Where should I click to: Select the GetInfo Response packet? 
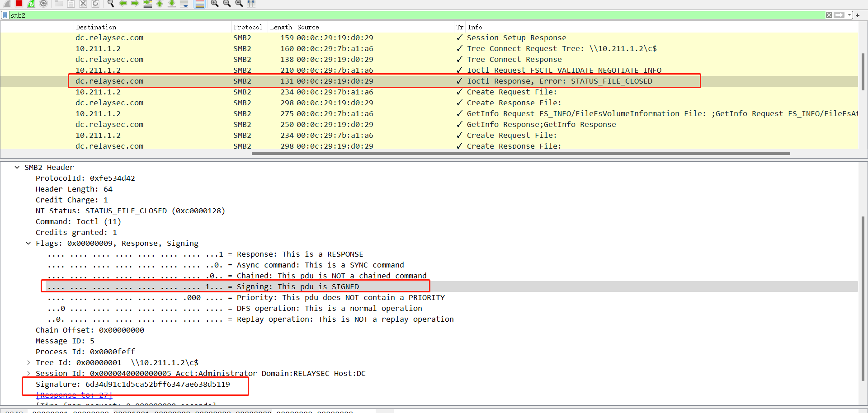tap(429, 124)
